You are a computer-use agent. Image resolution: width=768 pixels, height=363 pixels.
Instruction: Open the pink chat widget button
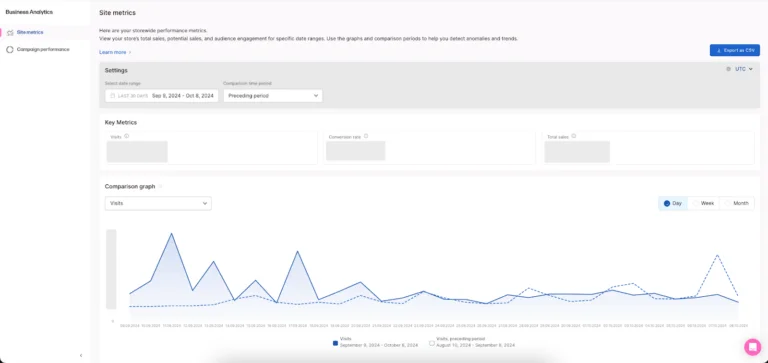[x=752, y=347]
